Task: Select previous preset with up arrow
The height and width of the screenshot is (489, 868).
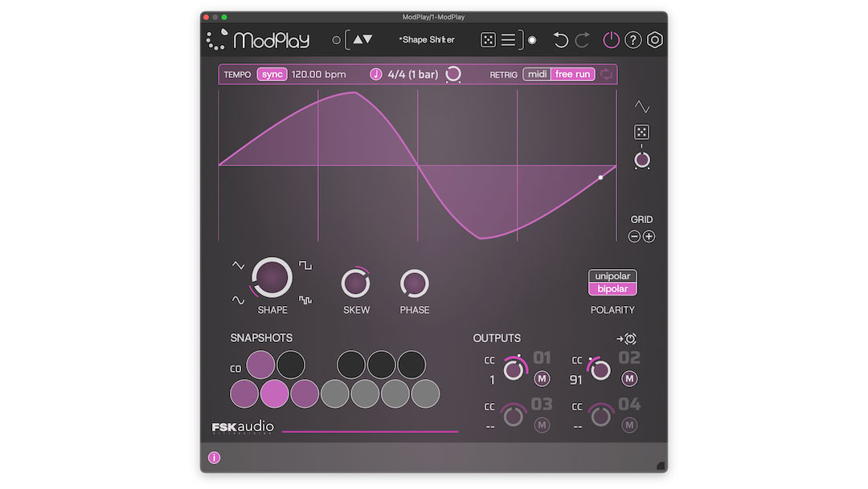Action: pos(358,39)
